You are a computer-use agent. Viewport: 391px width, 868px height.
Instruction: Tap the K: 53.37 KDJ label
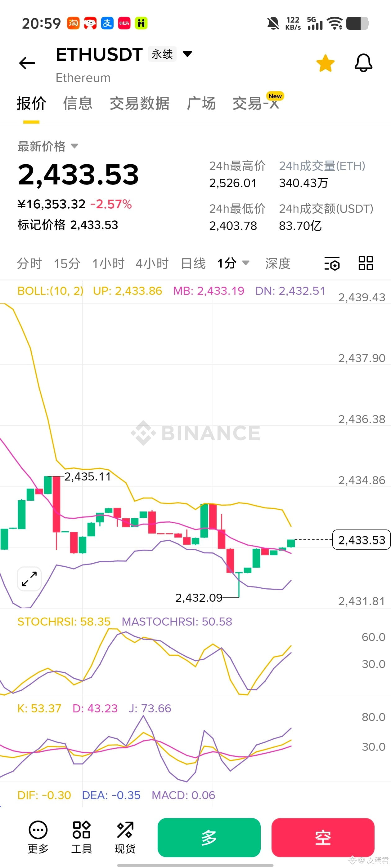[39, 708]
